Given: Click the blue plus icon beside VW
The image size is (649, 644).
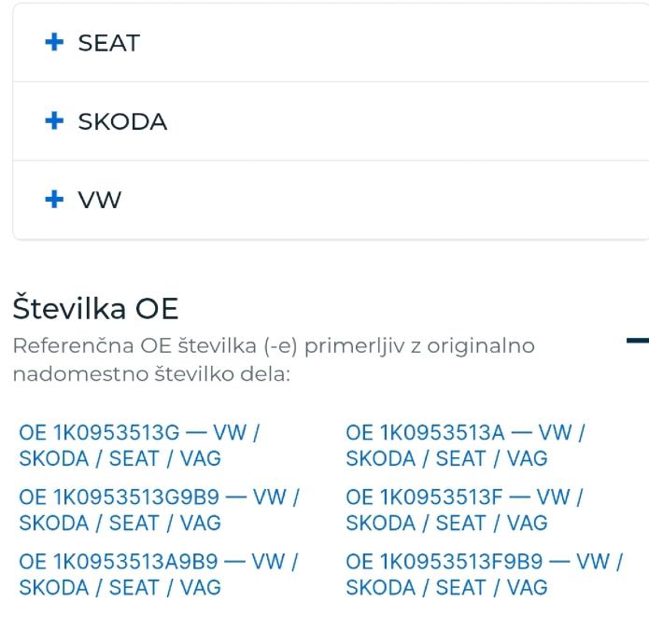Looking at the screenshot, I should 54,200.
